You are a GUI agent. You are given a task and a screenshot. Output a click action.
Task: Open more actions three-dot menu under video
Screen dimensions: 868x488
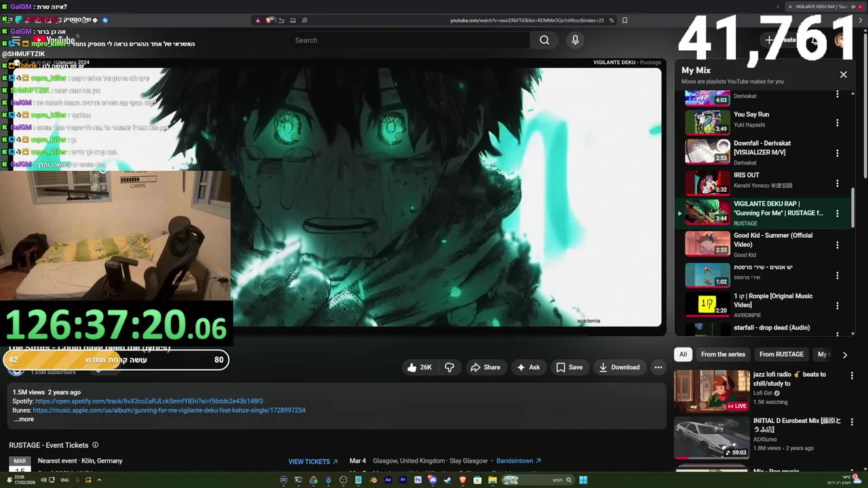click(658, 367)
